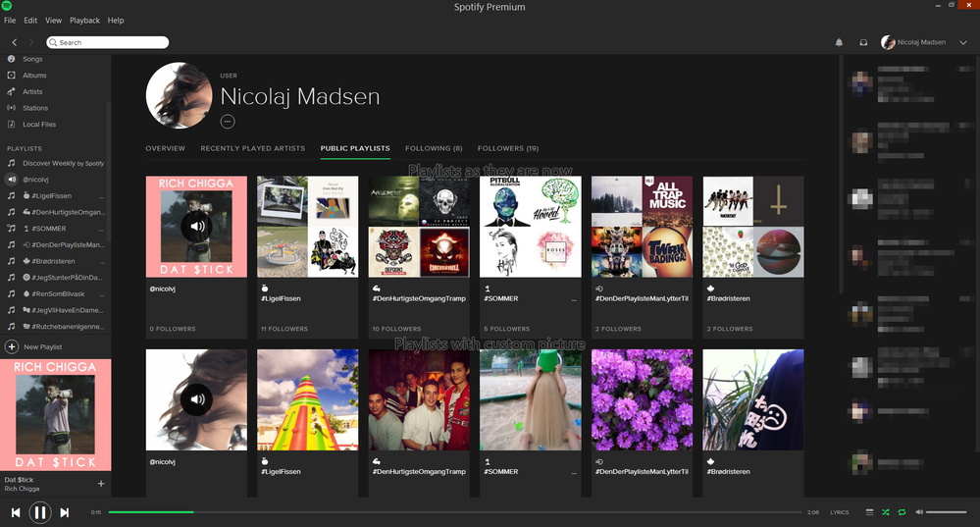Image resolution: width=980 pixels, height=527 pixels.
Task: Open the bouncy slide #LigeIFissen custom cover
Action: (307, 399)
